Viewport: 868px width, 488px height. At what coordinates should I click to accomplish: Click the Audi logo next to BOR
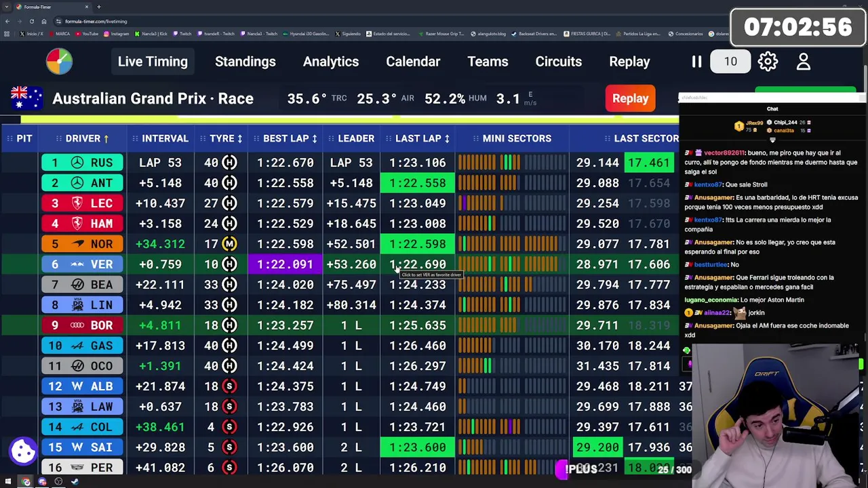(77, 325)
